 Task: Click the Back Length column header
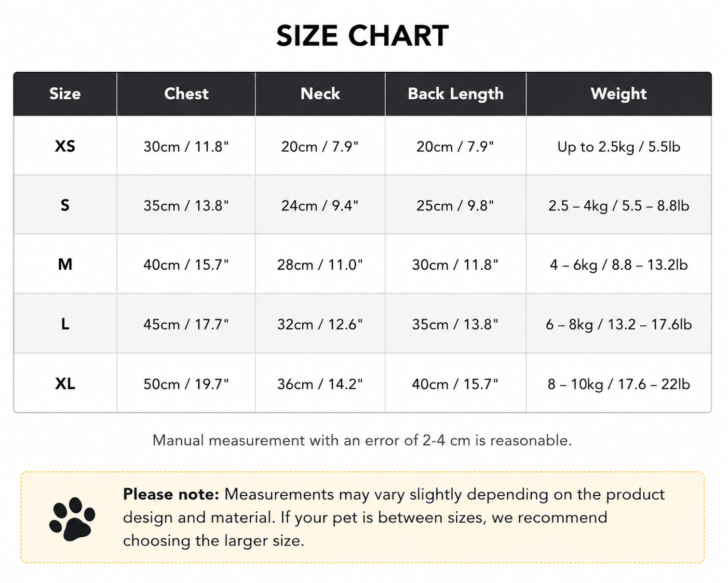pos(455,94)
